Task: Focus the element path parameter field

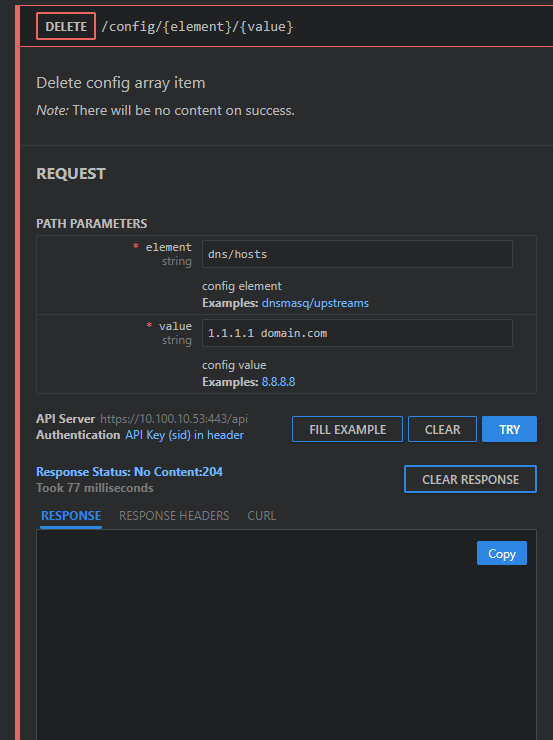Action: click(x=357, y=254)
